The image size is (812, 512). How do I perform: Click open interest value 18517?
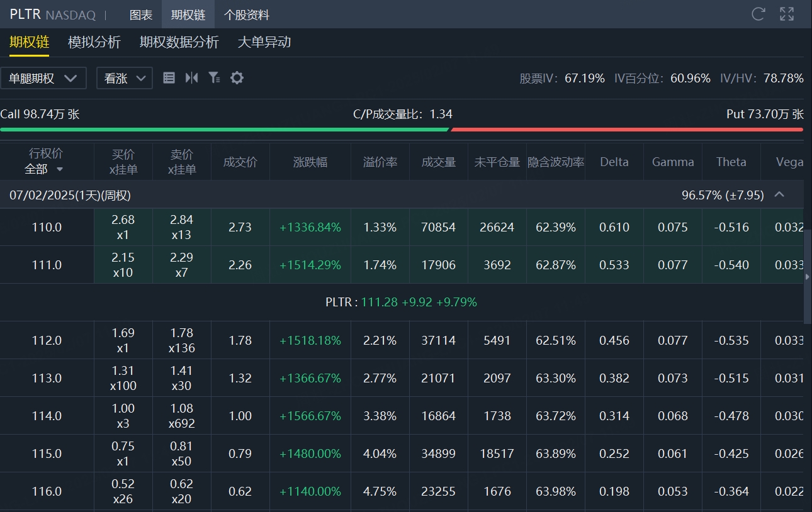[497, 454]
